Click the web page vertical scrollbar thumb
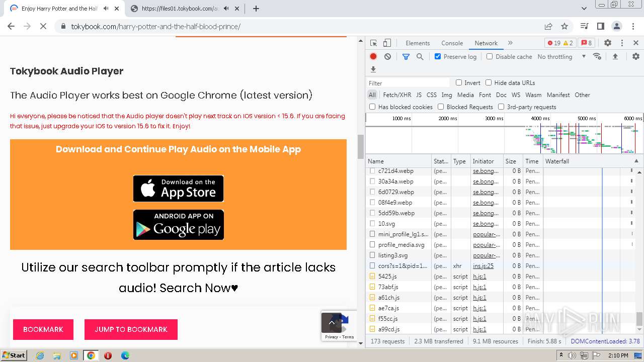Image resolution: width=644 pixels, height=362 pixels. click(360, 147)
